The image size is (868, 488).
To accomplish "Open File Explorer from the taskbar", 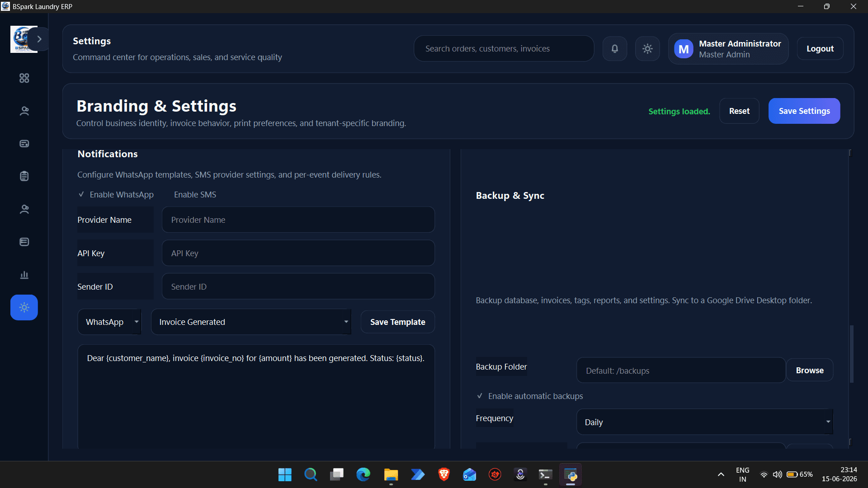I will coord(391,475).
